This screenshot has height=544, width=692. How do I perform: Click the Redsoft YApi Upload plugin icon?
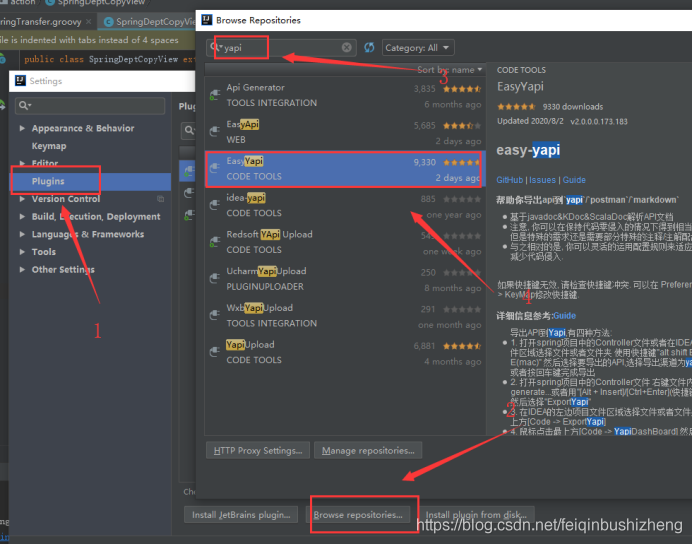pyautogui.click(x=214, y=242)
